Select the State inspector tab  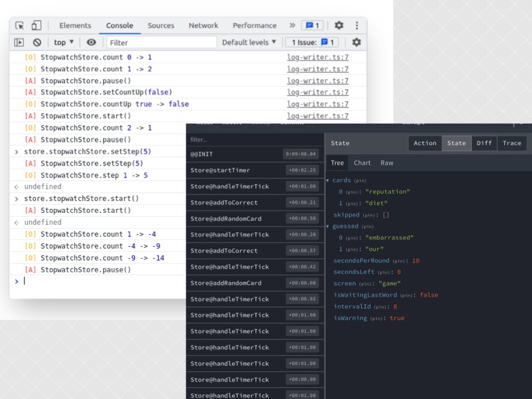tap(456, 143)
